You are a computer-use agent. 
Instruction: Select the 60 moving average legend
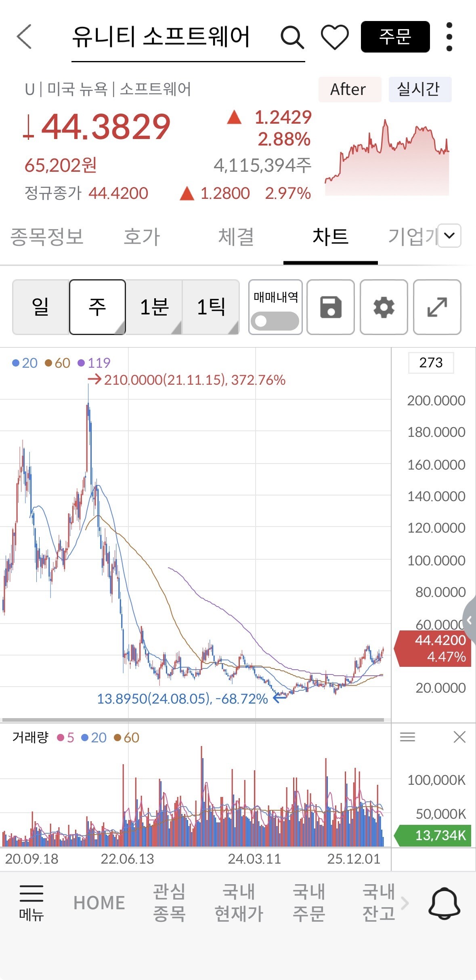(x=57, y=363)
